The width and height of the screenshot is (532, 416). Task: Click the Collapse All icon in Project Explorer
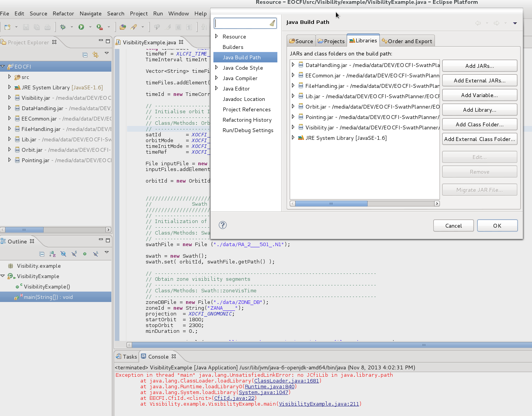tap(85, 55)
